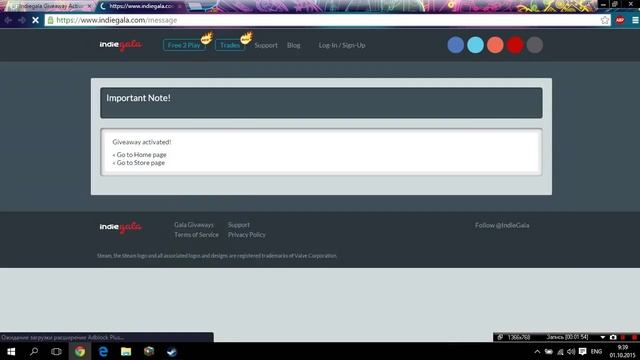Click the orange social circle icon

click(x=495, y=45)
